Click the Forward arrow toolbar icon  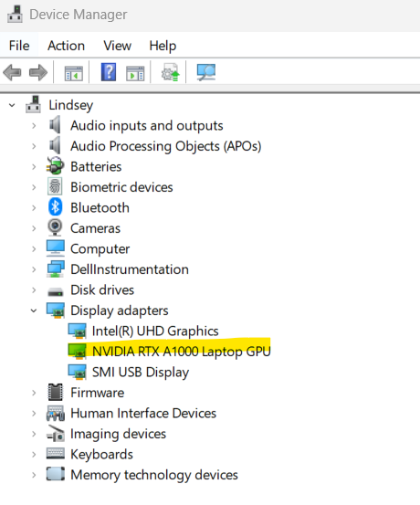coord(38,72)
